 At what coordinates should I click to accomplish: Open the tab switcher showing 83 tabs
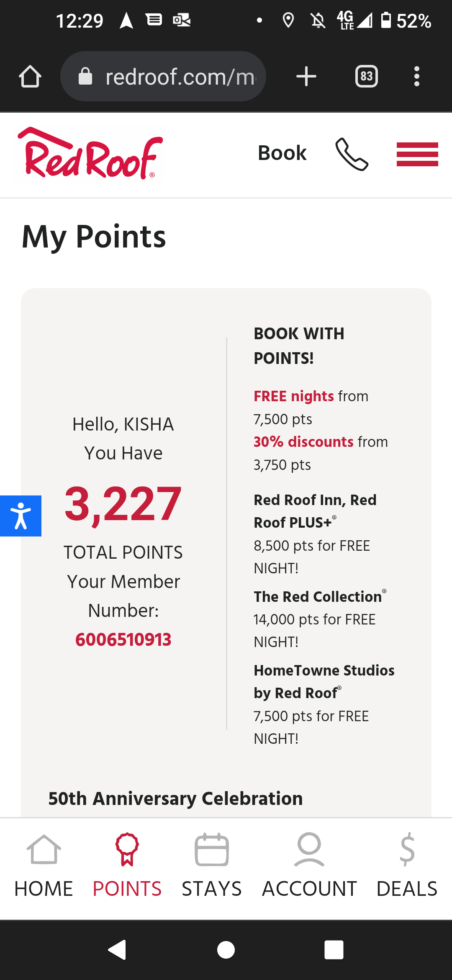click(366, 77)
